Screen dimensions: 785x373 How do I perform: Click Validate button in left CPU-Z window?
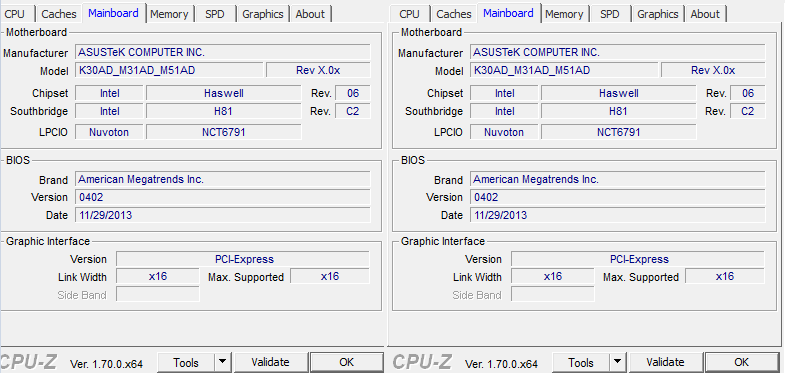click(x=270, y=362)
